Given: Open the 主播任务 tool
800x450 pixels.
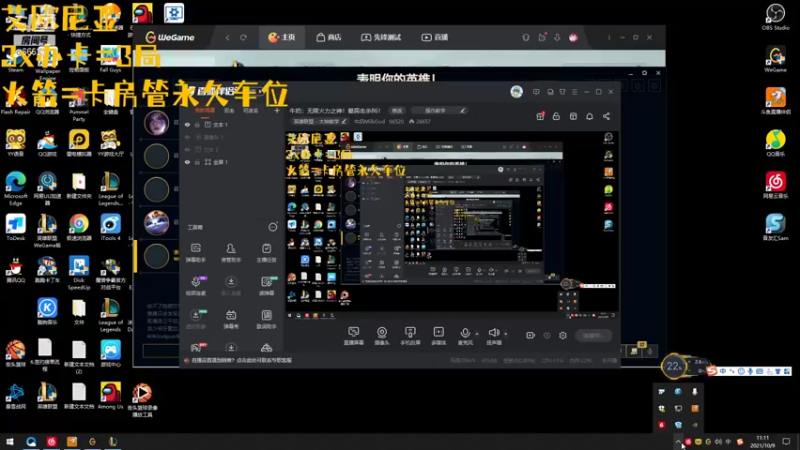Looking at the screenshot, I should click(266, 253).
